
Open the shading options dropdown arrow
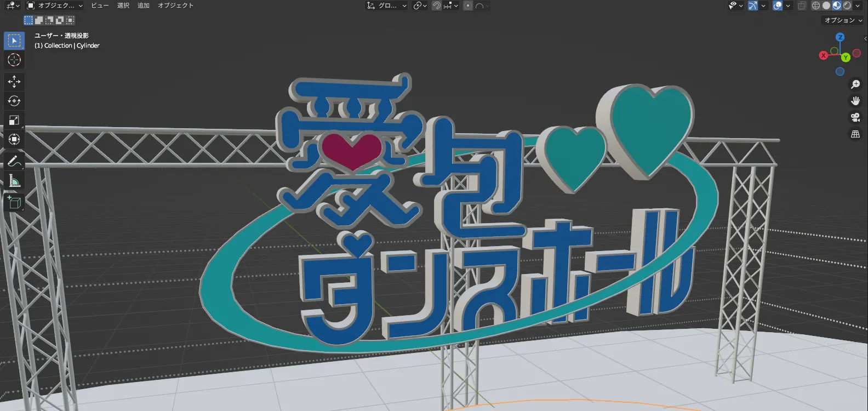(858, 5)
